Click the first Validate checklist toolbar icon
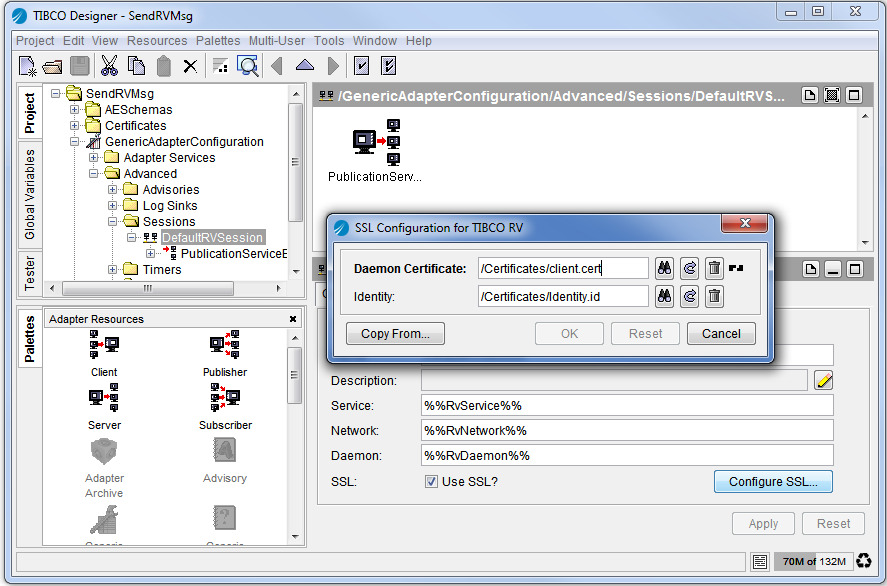Viewport: 887px width, 586px height. [361, 66]
